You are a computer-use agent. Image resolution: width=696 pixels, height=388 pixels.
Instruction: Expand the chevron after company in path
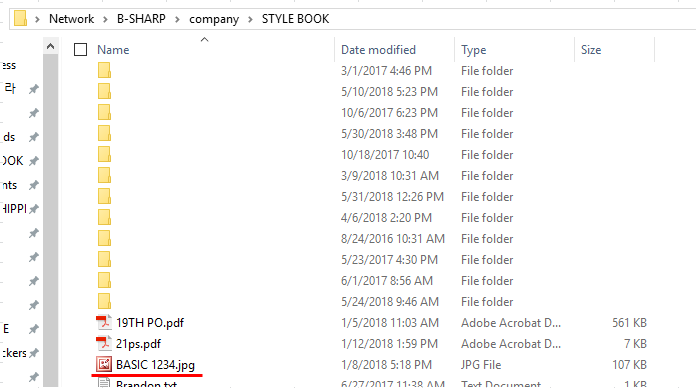coord(250,19)
